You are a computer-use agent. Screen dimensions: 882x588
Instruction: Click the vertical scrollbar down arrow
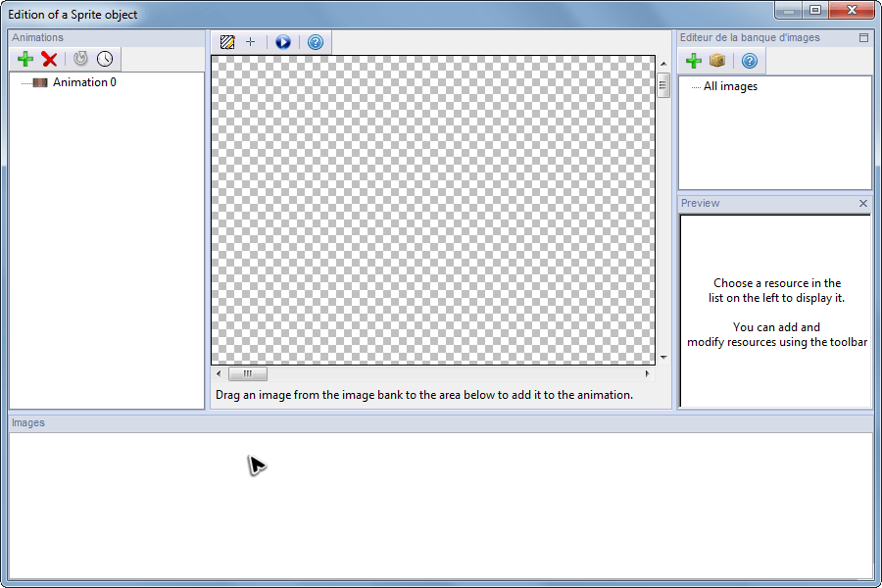[663, 358]
